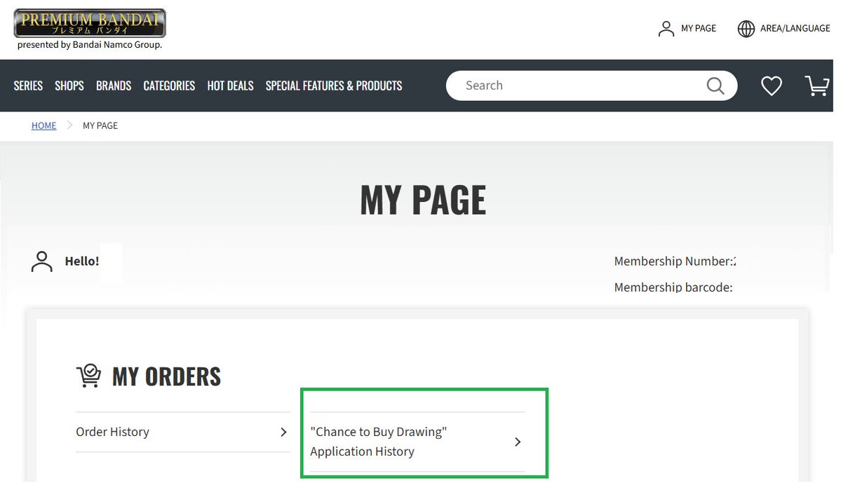
Task: Click the MY PAGE text link in header
Action: pyautogui.click(x=699, y=29)
